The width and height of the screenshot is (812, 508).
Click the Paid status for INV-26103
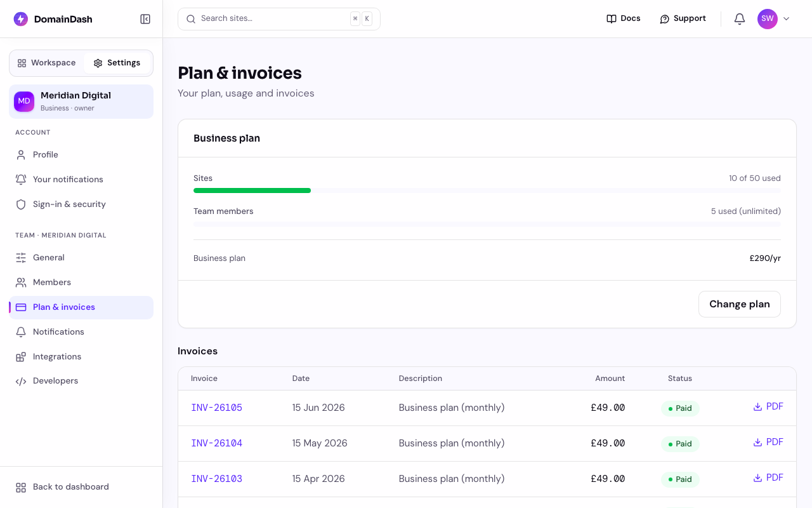[680, 479]
